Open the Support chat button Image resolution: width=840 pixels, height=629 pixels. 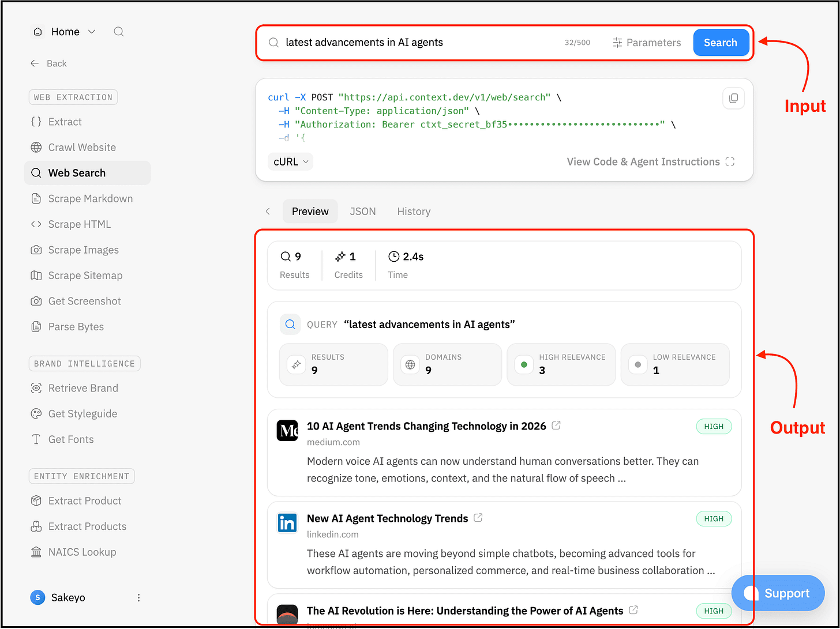click(778, 593)
